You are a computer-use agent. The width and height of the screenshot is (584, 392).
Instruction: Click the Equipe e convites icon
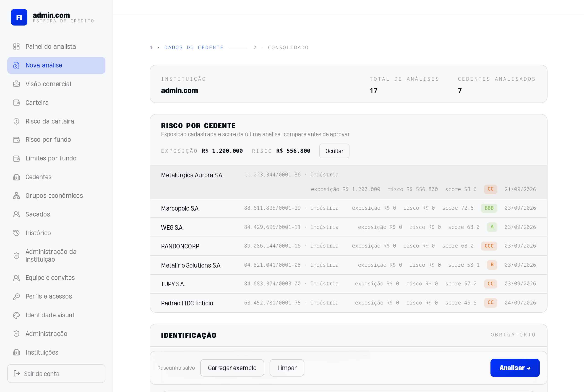coord(16,278)
